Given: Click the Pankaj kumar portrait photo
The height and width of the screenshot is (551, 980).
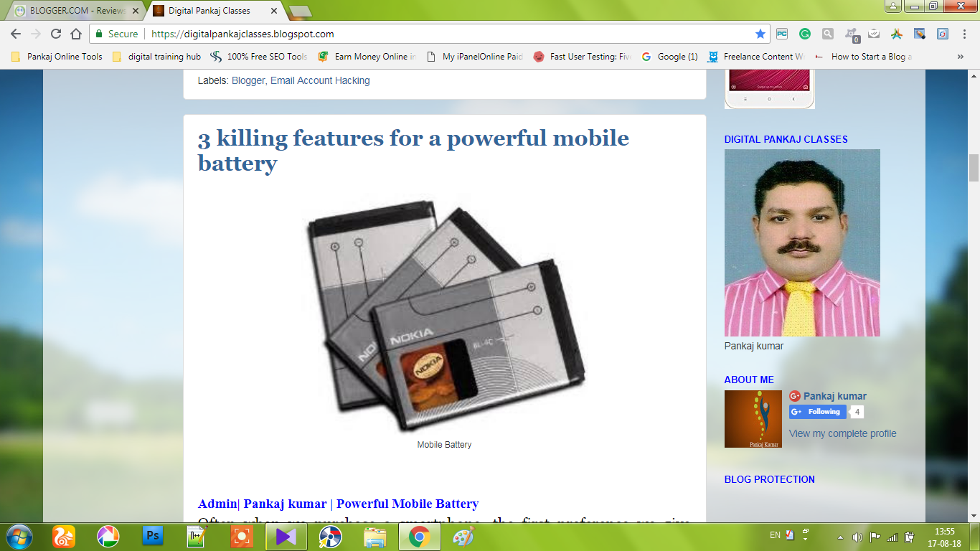Looking at the screenshot, I should 802,242.
